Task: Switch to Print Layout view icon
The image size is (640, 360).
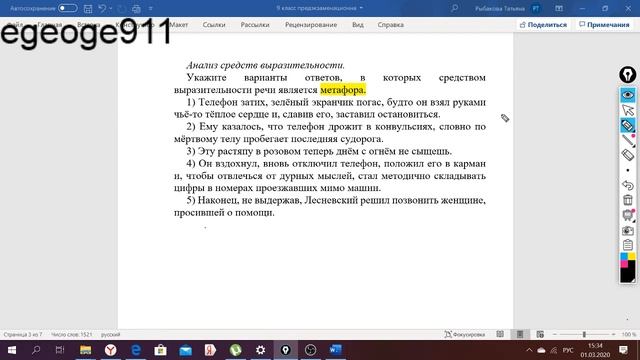Action: tap(520, 334)
